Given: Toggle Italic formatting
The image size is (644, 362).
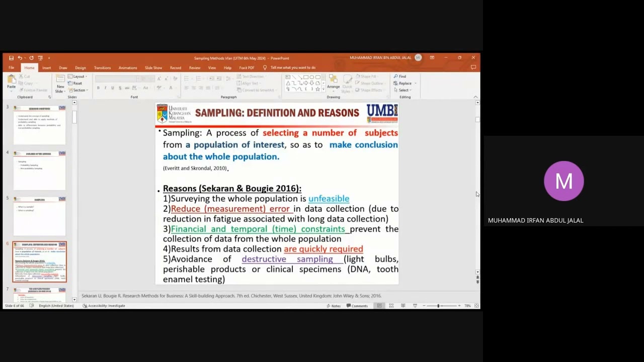Looking at the screenshot, I should (x=105, y=88).
